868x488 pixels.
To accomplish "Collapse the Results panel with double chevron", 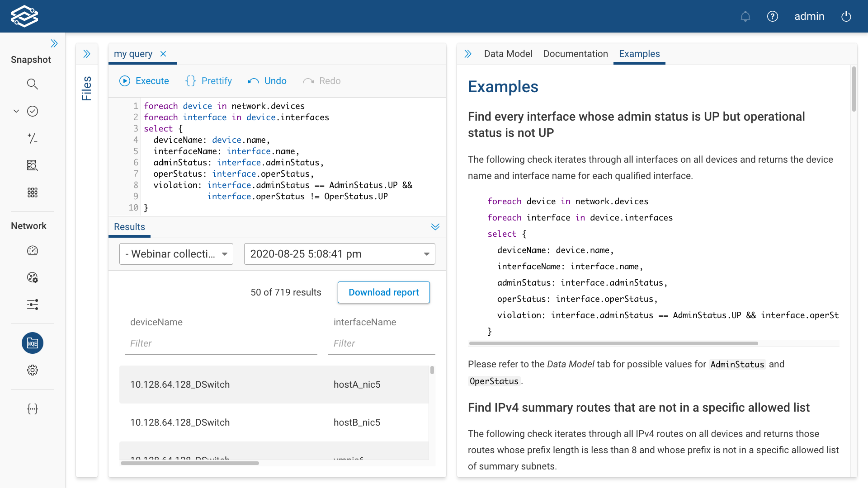I will click(x=435, y=227).
